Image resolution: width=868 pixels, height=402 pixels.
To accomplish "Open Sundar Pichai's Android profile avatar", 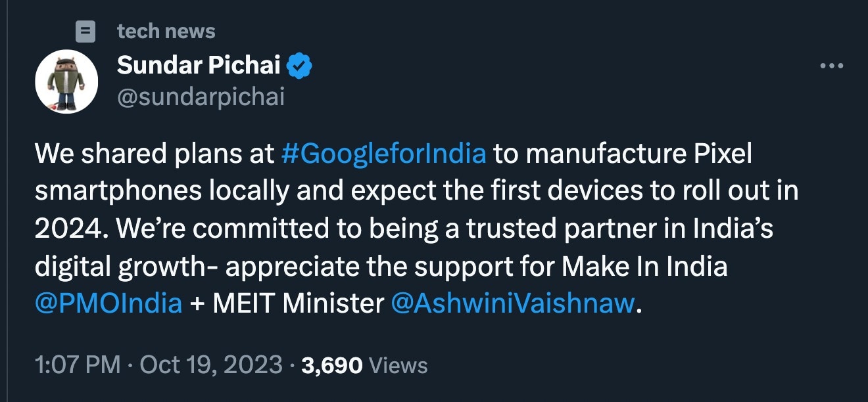I will (66, 82).
